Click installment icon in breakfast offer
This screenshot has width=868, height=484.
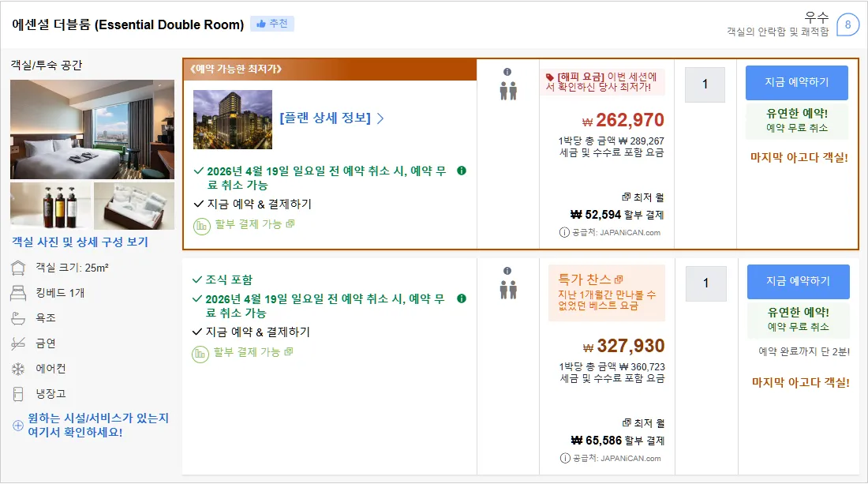200,355
